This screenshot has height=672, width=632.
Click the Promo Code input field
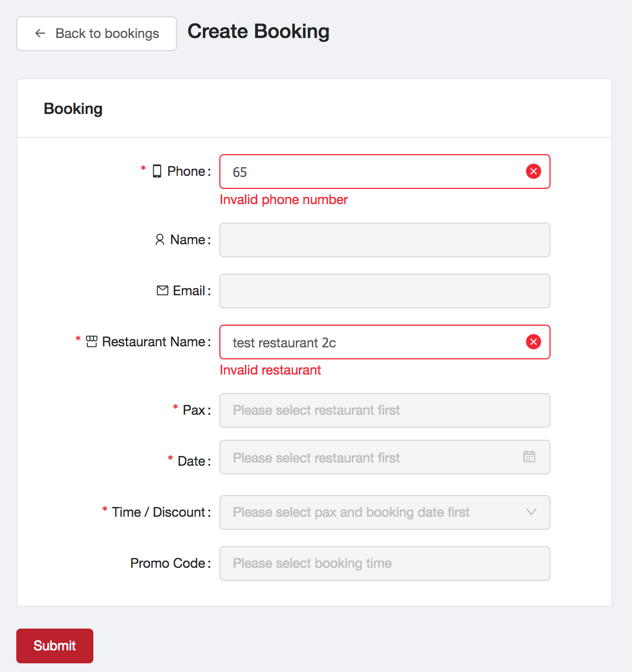[x=385, y=563]
